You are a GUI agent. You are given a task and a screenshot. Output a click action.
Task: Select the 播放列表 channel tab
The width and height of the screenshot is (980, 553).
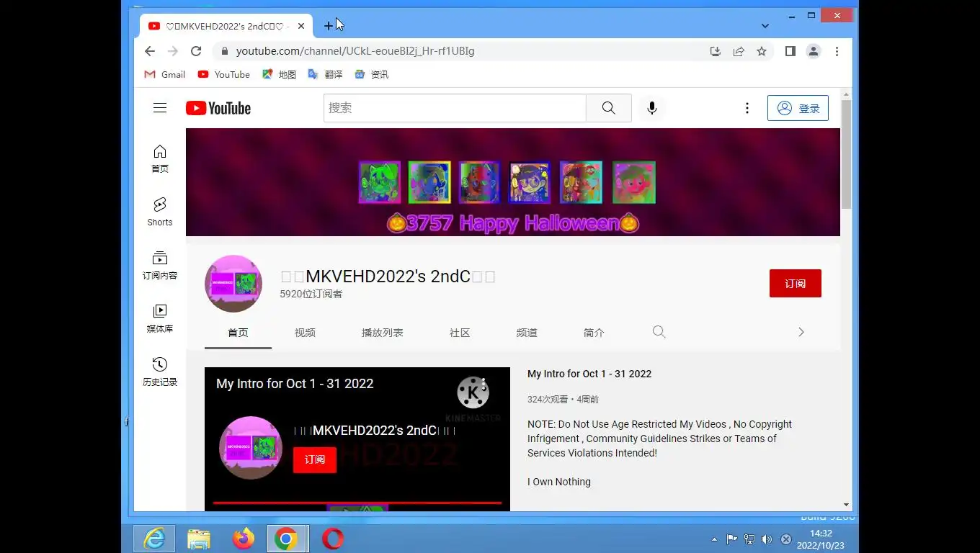383,333
